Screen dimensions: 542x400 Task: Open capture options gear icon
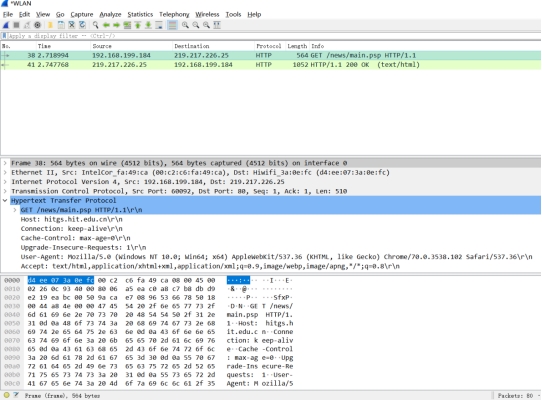(x=37, y=25)
